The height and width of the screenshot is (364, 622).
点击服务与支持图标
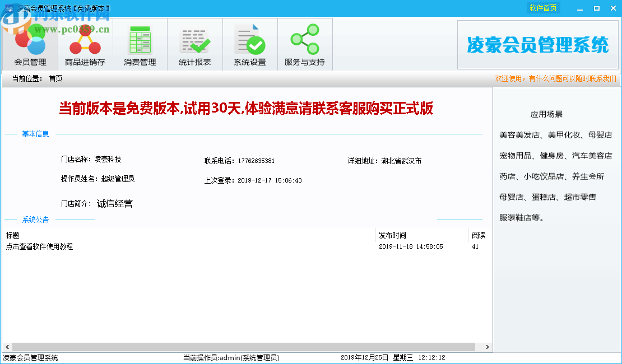coord(305,44)
